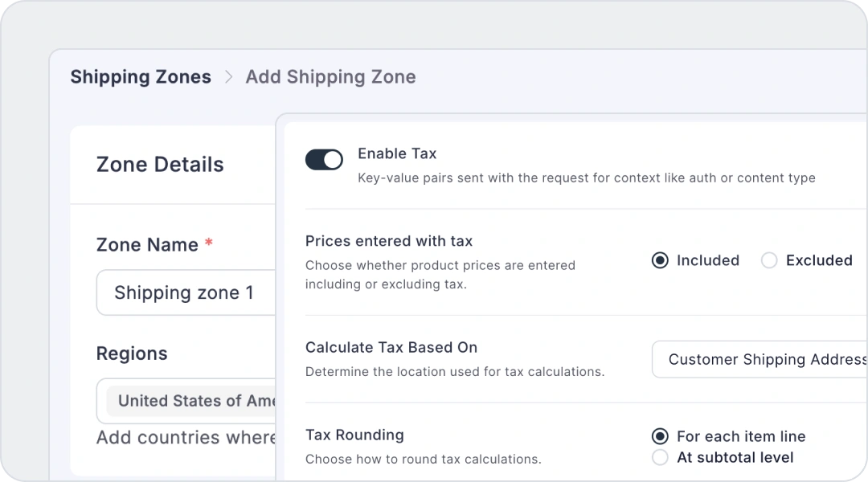Image resolution: width=868 pixels, height=482 pixels.
Task: Select the Excluded tax price option
Action: click(x=769, y=260)
